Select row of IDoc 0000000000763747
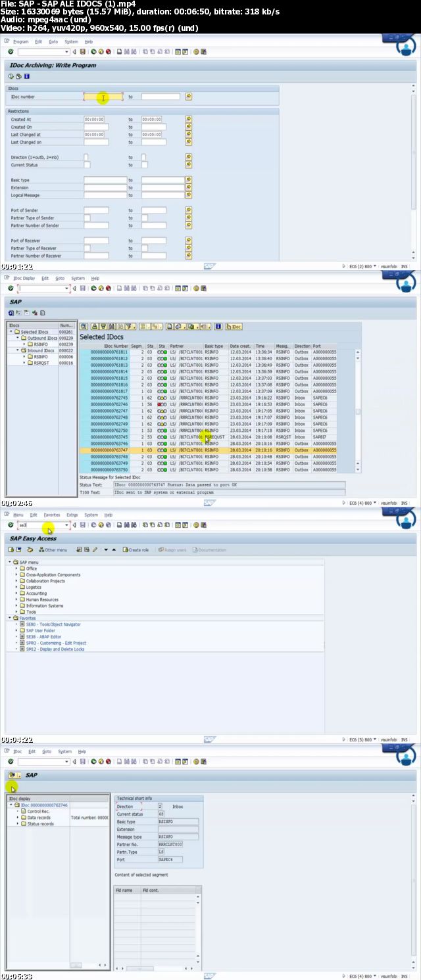Screen dimensions: 421x980 pos(208,450)
